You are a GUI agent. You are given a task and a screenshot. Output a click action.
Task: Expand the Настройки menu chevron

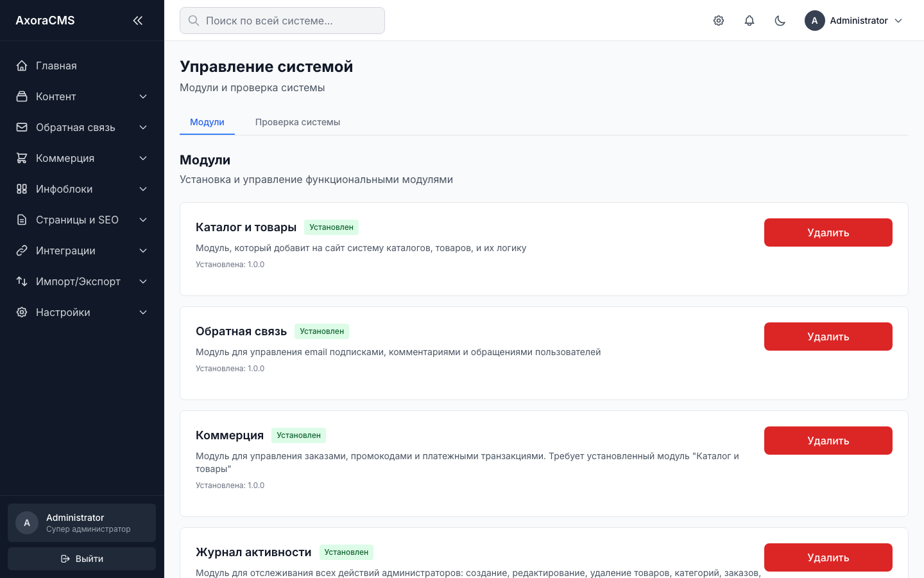[x=143, y=312]
